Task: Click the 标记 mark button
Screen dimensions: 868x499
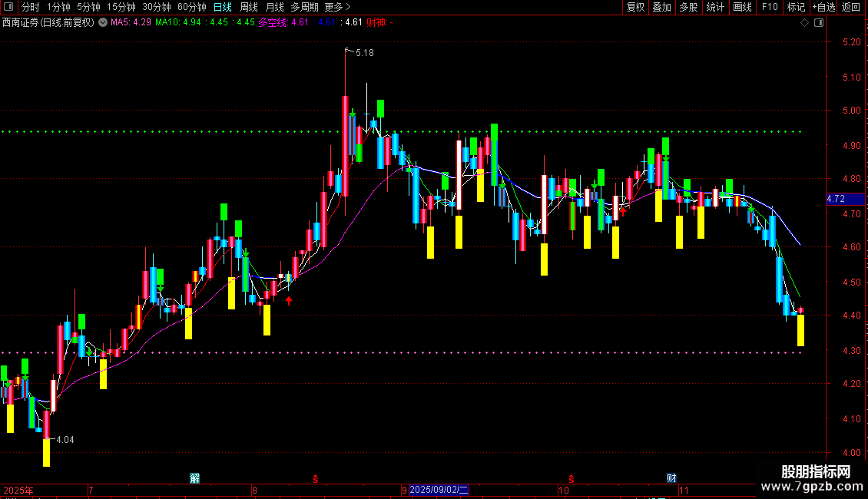Action: pos(796,7)
